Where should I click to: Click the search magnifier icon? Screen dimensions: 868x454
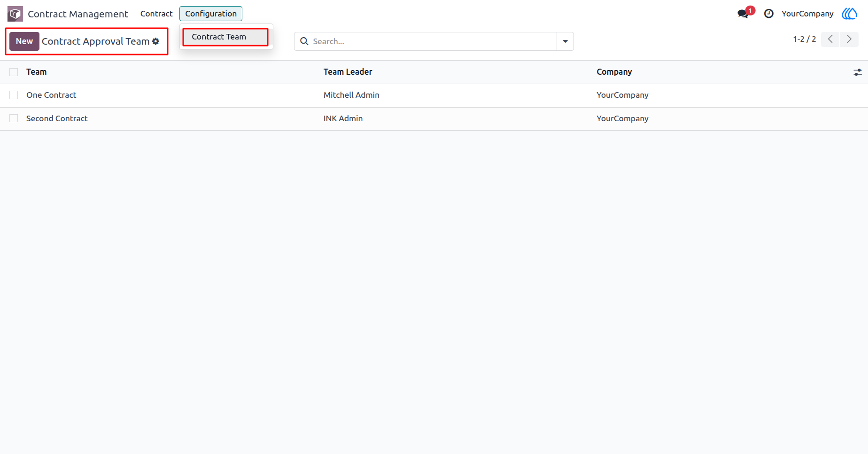coord(304,41)
